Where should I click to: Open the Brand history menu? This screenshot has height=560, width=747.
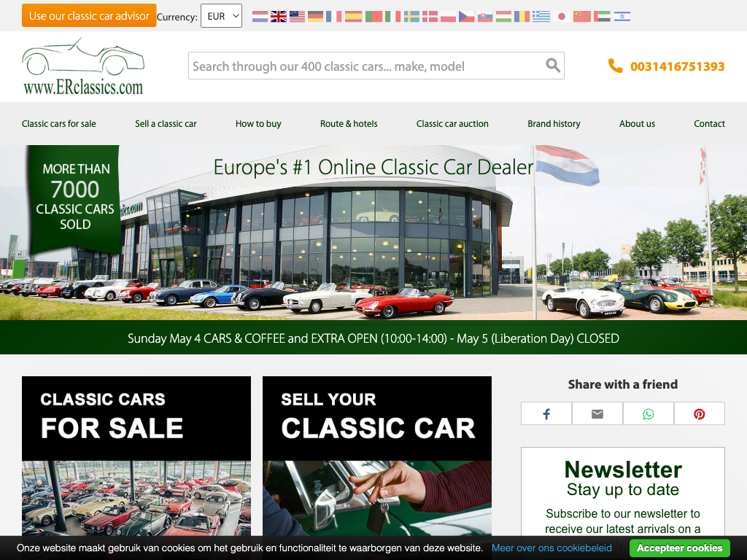(x=554, y=124)
